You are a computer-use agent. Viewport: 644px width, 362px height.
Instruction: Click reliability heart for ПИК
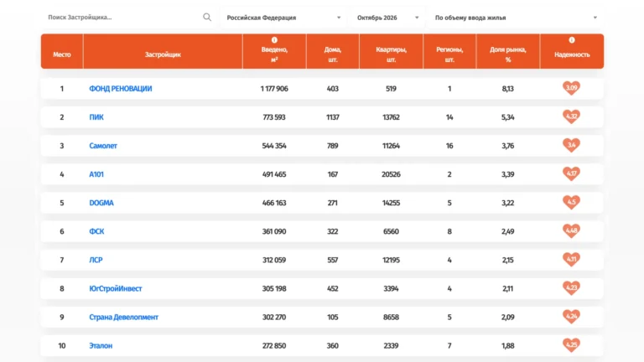coord(571,116)
